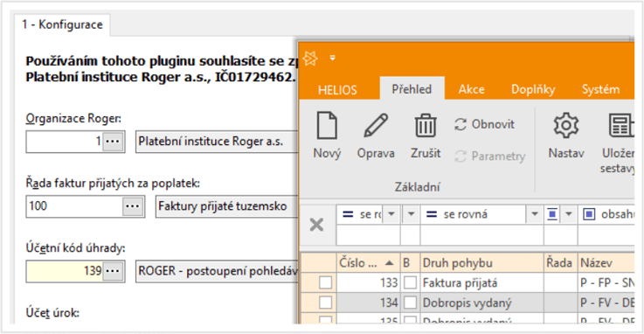Tick row selector checkbox for row 133
Screen dimensions: 644x334
[325, 282]
